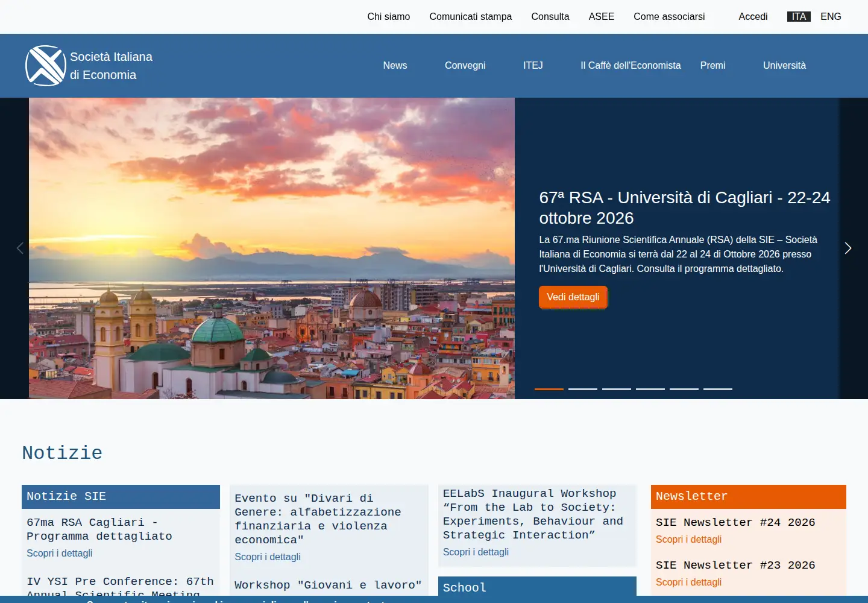The width and height of the screenshot is (868, 603).
Task: Open the News menu item
Action: [x=395, y=66]
